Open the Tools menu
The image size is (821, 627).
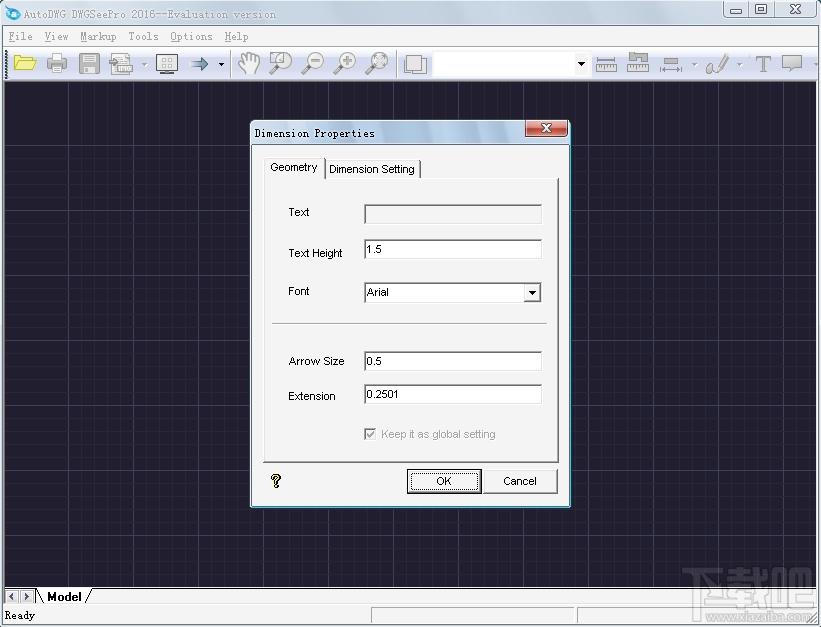pos(143,37)
